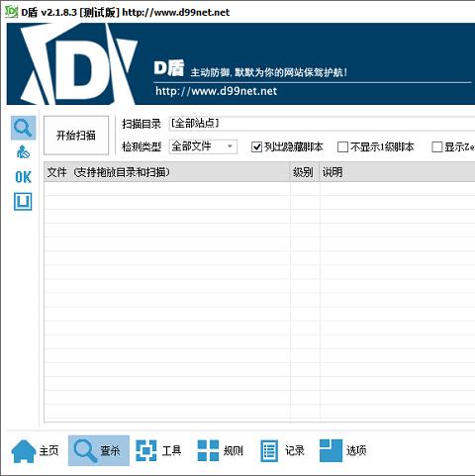Uncheck the 列出隐藏脚本 checkbox
This screenshot has width=475, height=476.
pyautogui.click(x=256, y=146)
